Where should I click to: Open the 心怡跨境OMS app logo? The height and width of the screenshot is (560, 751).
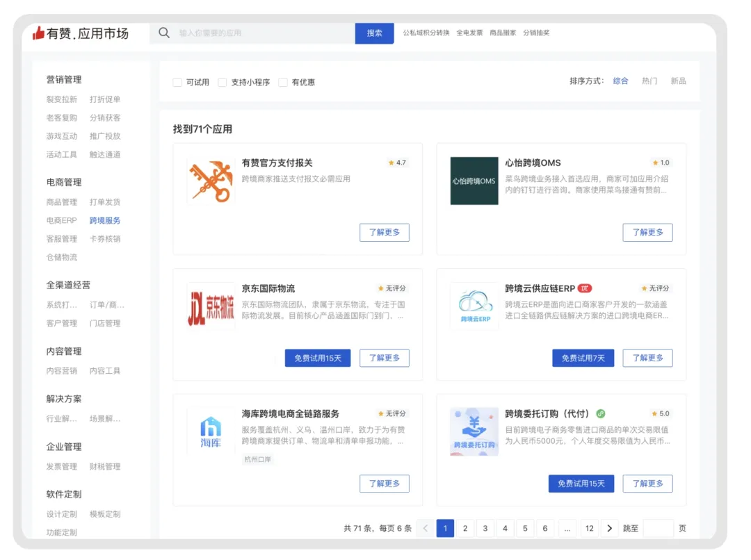[474, 181]
